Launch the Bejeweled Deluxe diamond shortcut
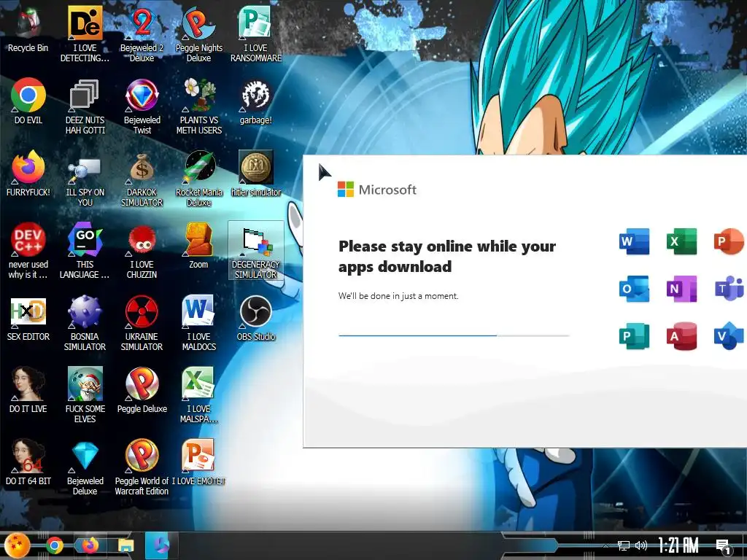747x560 pixels. point(85,467)
